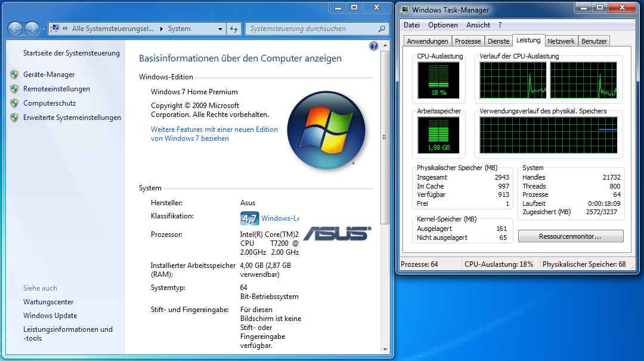Click the double chevron at breadcrumb start
The image size is (644, 361).
pyautogui.click(x=65, y=29)
